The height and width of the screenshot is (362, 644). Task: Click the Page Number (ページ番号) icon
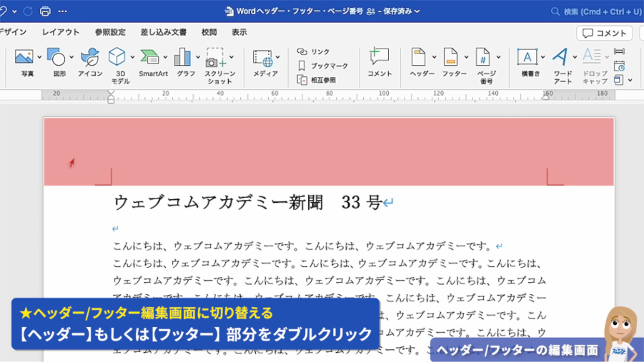(484, 58)
